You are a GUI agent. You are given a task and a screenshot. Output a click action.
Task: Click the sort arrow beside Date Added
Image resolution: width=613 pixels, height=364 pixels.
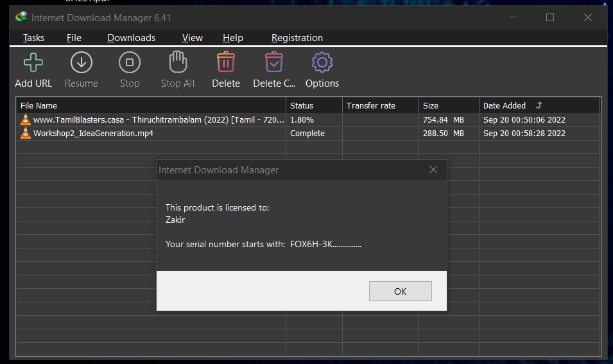click(539, 105)
